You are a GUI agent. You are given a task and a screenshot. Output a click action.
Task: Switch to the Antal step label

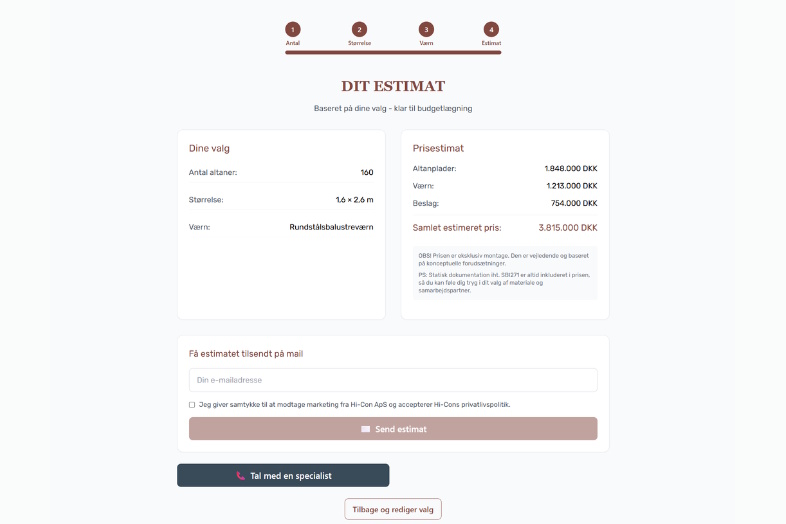(293, 44)
